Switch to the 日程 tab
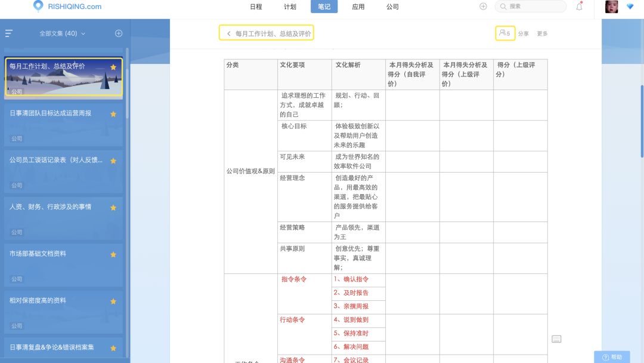The width and height of the screenshot is (644, 363). pos(256,7)
